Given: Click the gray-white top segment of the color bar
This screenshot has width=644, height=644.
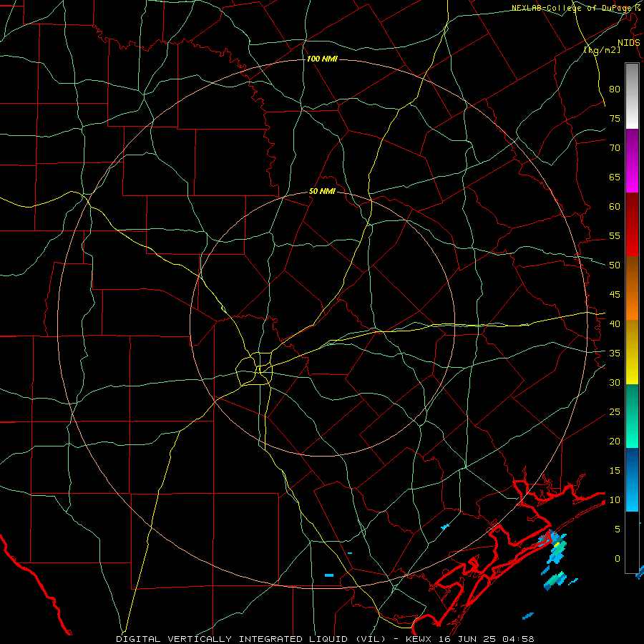Looking at the screenshot, I should point(632,96).
